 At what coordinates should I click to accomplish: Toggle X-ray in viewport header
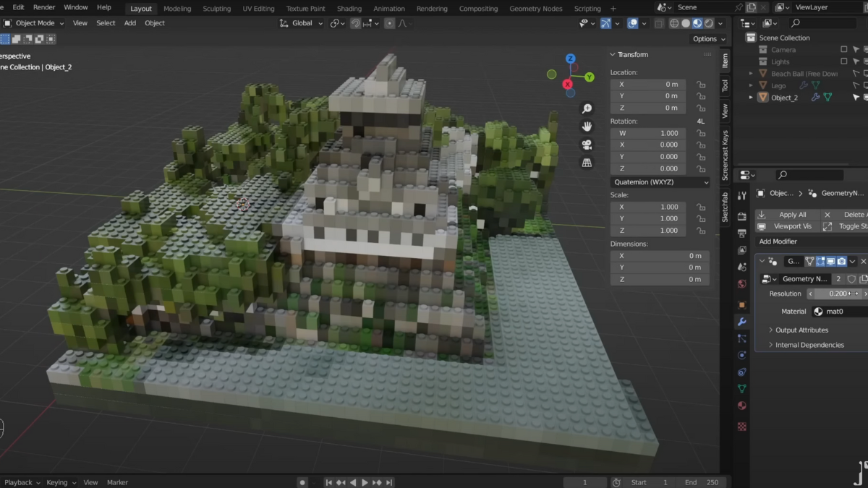click(659, 23)
